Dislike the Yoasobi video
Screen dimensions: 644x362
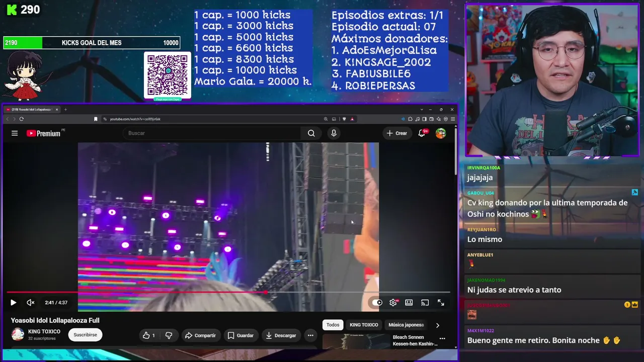[169, 335]
